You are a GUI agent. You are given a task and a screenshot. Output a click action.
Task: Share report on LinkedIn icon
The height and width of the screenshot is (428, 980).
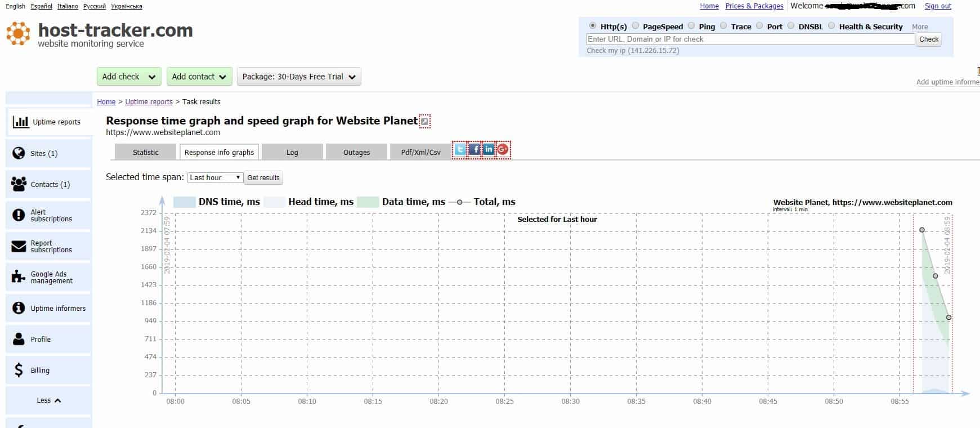click(x=489, y=149)
